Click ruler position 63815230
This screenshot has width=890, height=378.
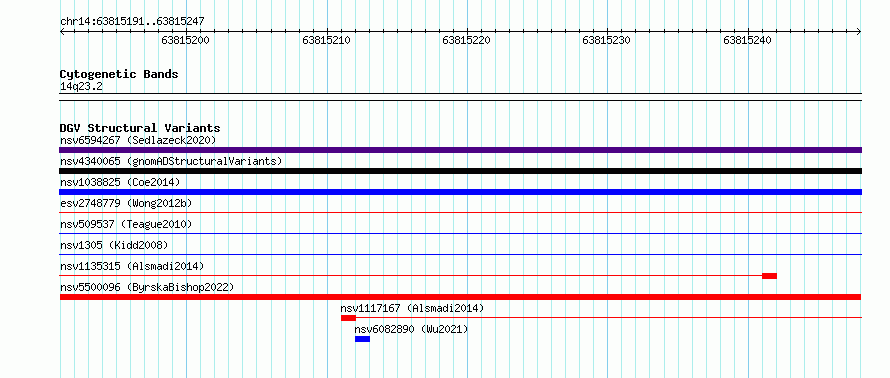[x=607, y=40]
